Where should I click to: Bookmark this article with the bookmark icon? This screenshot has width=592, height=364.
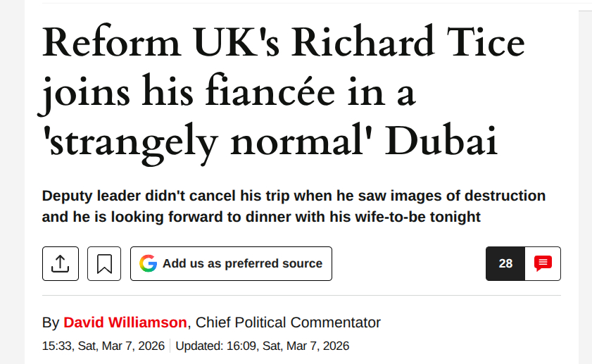click(x=104, y=264)
